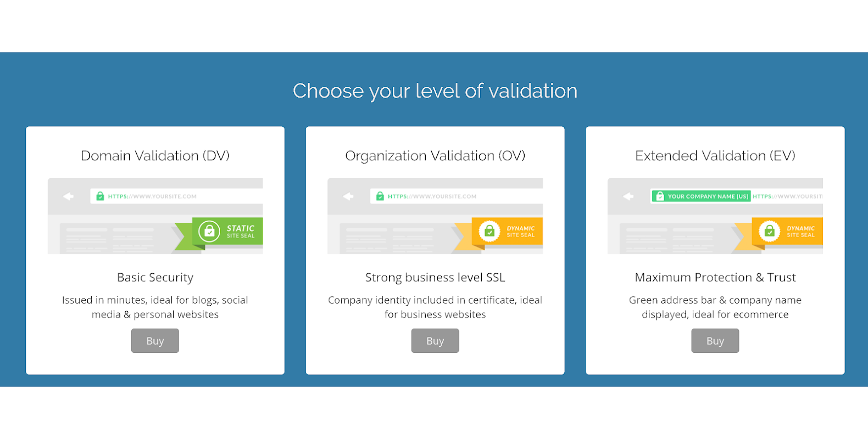The width and height of the screenshot is (868, 439).
Task: Click green Your Company Name [US] bar
Action: 701,196
